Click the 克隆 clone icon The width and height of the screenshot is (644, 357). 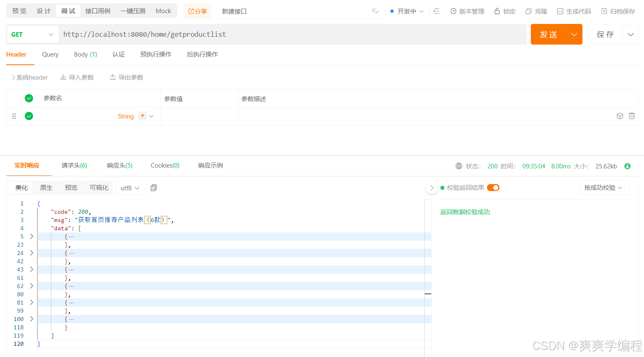pyautogui.click(x=528, y=11)
